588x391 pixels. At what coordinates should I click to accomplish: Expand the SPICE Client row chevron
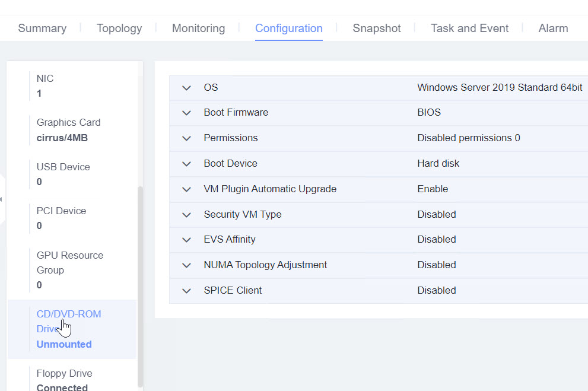tap(186, 291)
